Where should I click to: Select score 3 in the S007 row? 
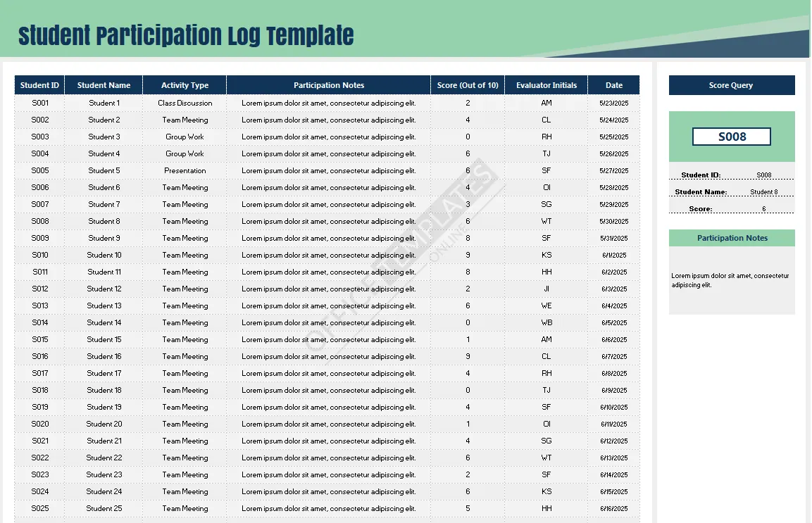[468, 205]
